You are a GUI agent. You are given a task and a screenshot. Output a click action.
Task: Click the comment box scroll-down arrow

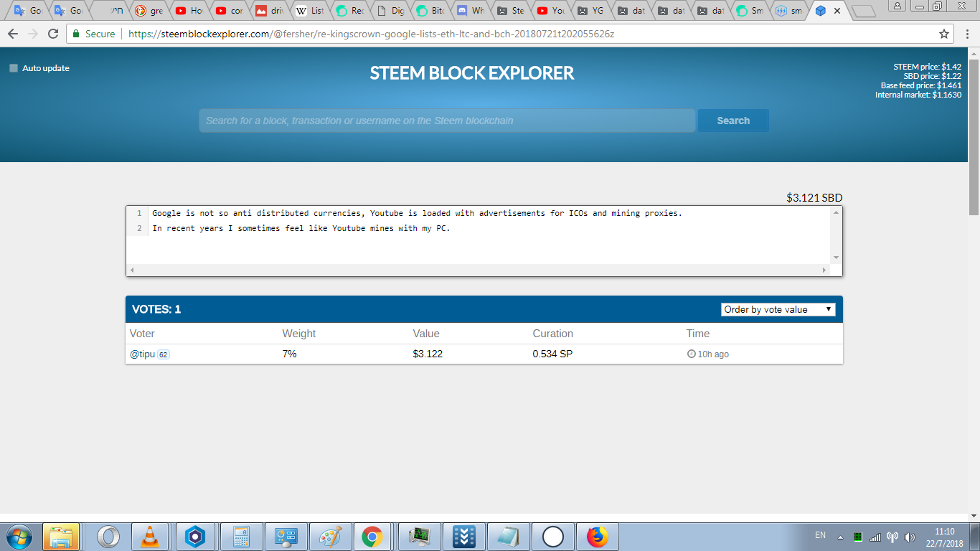click(836, 258)
